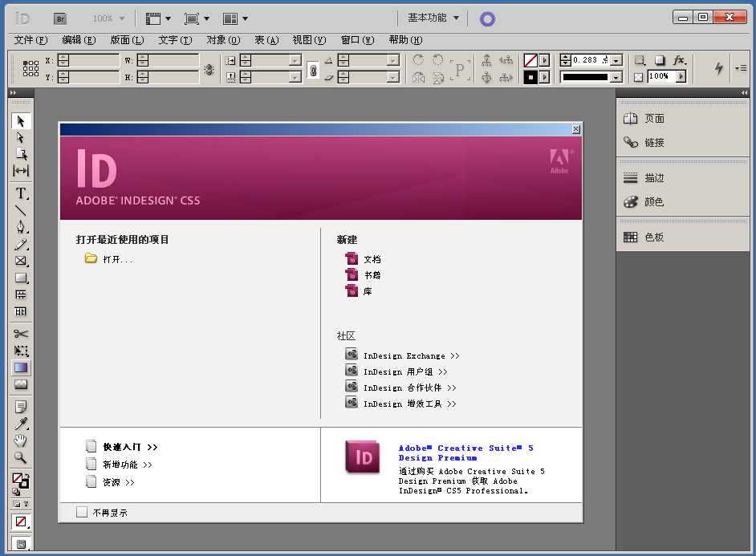Select the Scissors tool
The image size is (756, 556).
tap(21, 334)
